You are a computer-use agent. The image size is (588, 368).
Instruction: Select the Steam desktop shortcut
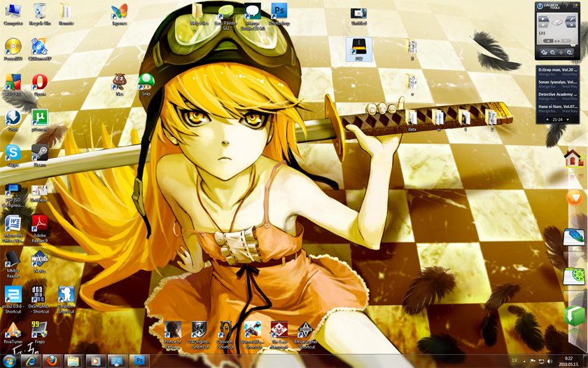pyautogui.click(x=39, y=156)
